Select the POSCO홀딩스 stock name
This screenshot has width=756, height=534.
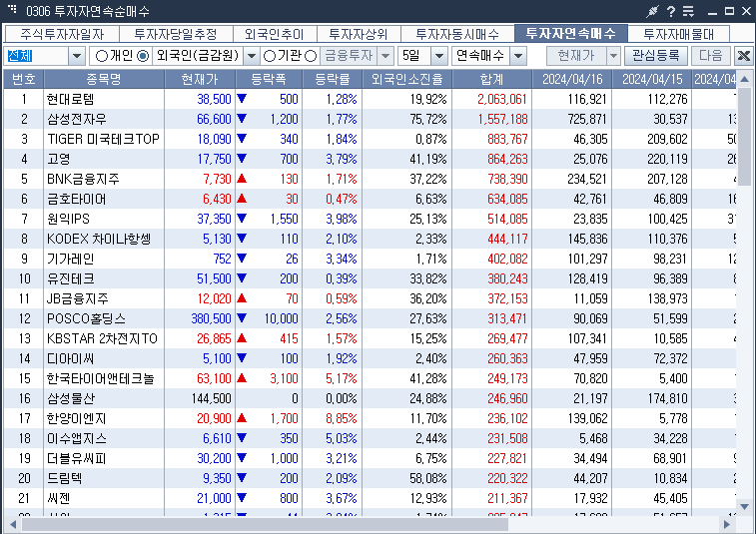(x=86, y=319)
